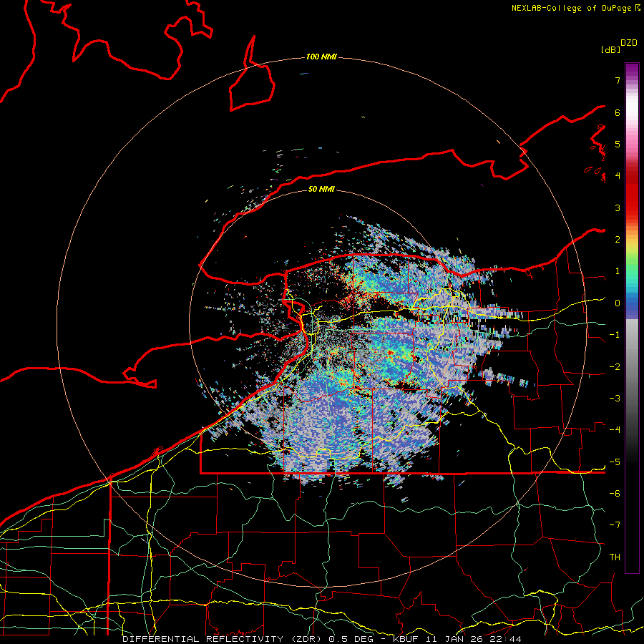Viewport: 644px width, 644px height.
Task: Click the -2 dB value on color scale
Action: [x=615, y=367]
